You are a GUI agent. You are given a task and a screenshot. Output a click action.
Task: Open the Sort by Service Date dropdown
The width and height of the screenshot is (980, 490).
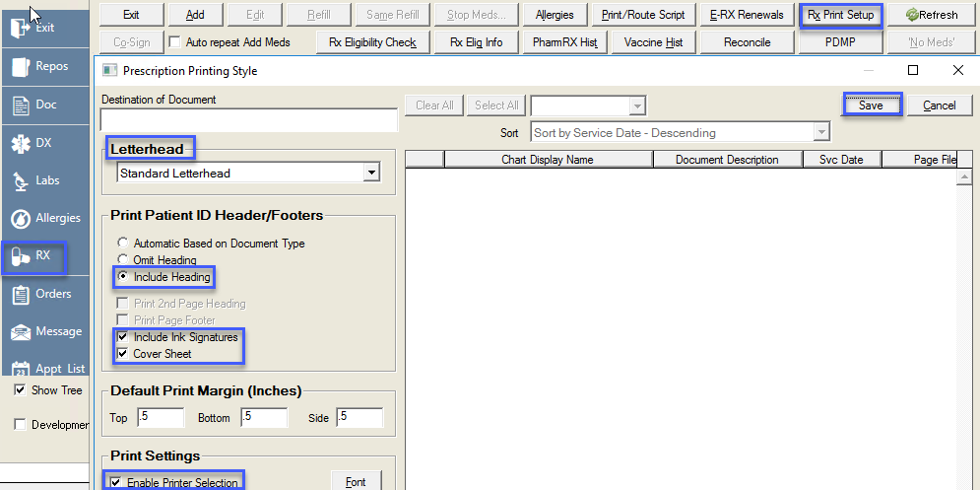tap(821, 133)
